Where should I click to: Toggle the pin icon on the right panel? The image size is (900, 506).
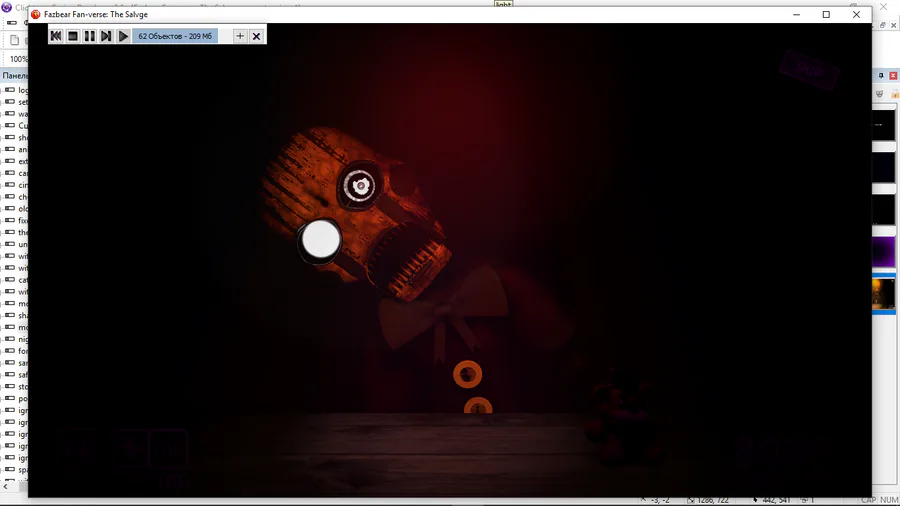(881, 76)
